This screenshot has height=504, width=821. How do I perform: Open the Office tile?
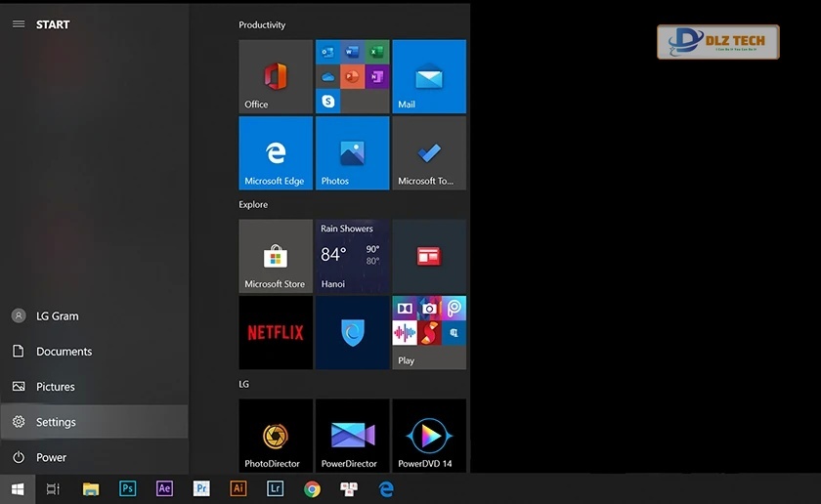(276, 76)
